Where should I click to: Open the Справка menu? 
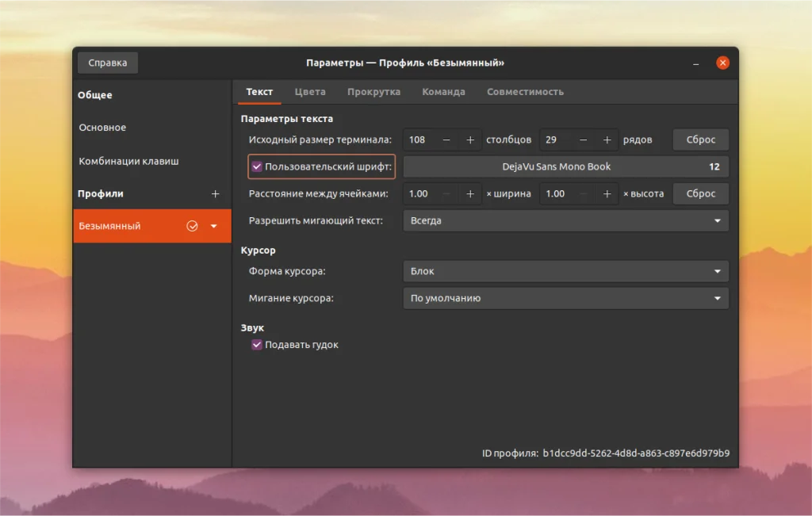[106, 62]
